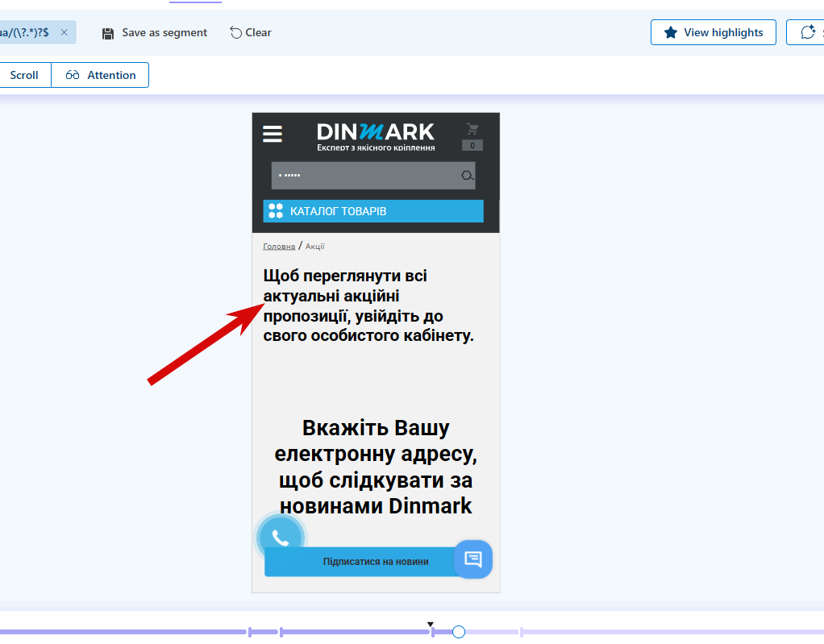Click the Вкажіть Вашу електронну адресу heading
The height and width of the screenshot is (644, 824).
376,467
